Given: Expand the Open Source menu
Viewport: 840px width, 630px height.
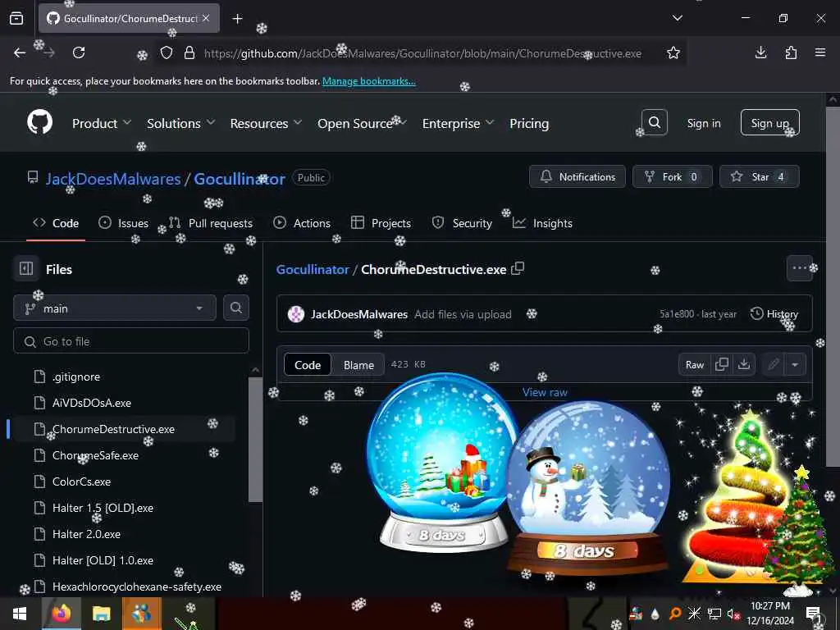Looking at the screenshot, I should click(362, 123).
